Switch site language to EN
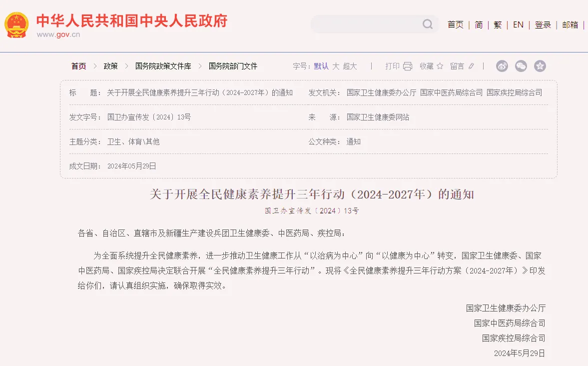 click(x=518, y=25)
